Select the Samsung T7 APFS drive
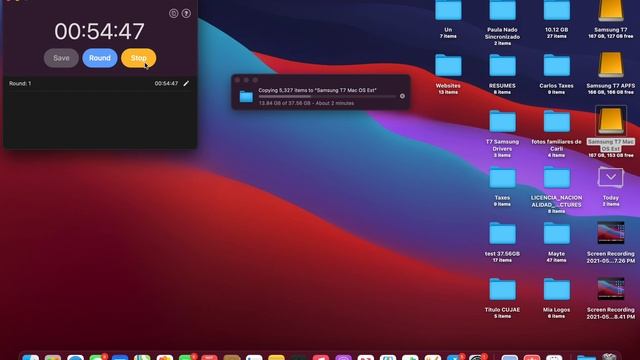640x360 pixels. tap(611, 65)
